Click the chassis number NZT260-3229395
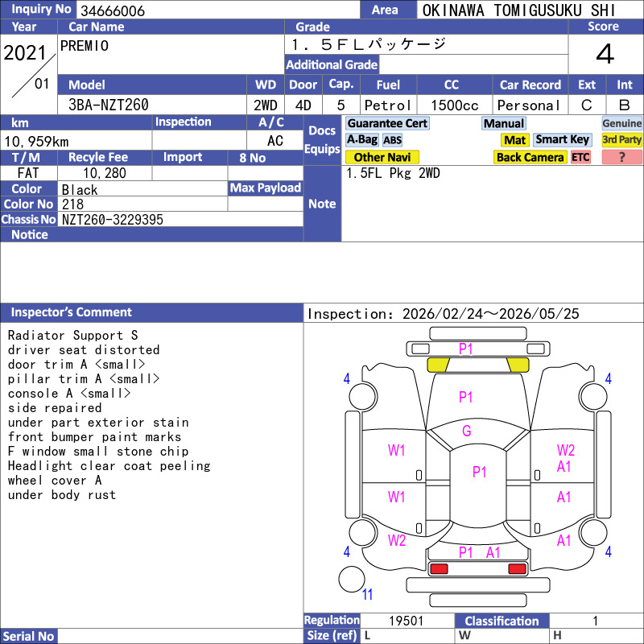Image resolution: width=644 pixels, height=644 pixels. pos(113,220)
